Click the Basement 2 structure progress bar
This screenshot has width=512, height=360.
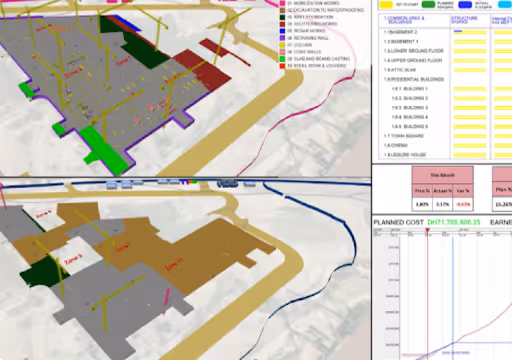470,32
